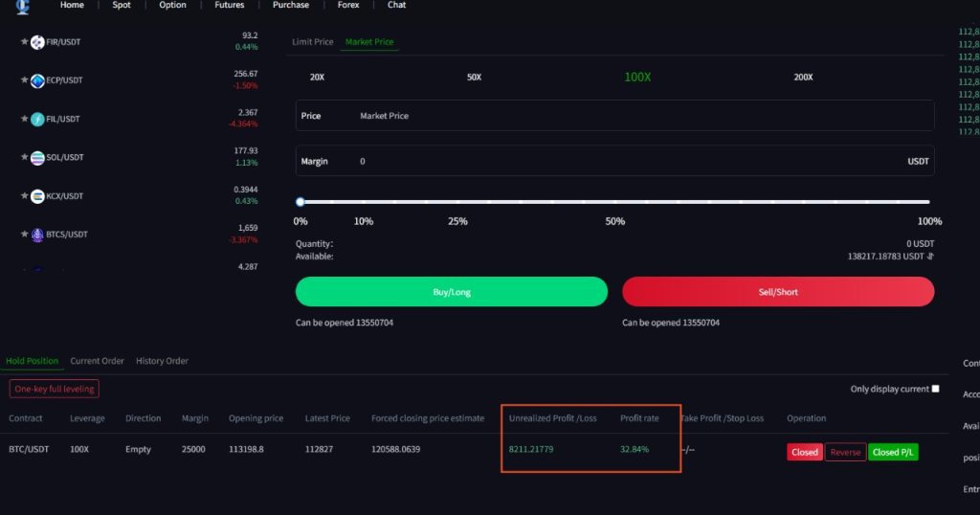Click the BTCS/USDT coin icon
The height and width of the screenshot is (515, 980).
37,235
